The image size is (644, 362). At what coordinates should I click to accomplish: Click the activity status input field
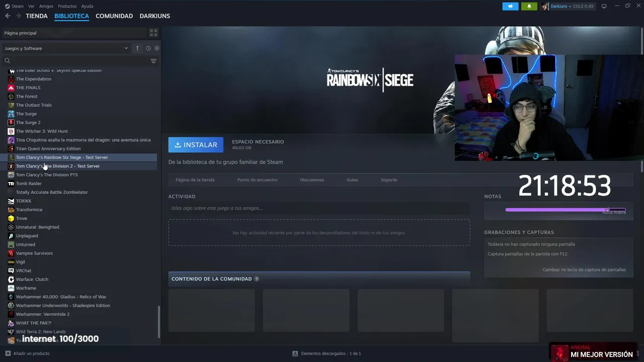click(x=319, y=208)
